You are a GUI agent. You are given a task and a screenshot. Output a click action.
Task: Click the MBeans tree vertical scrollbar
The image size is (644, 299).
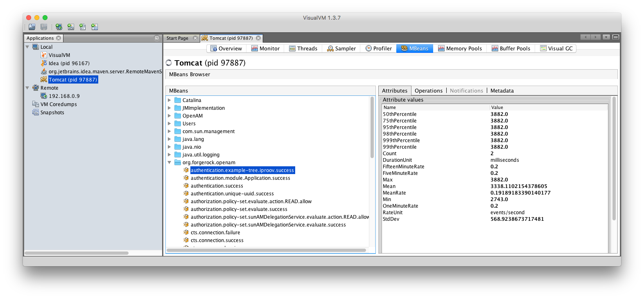tap(372, 127)
